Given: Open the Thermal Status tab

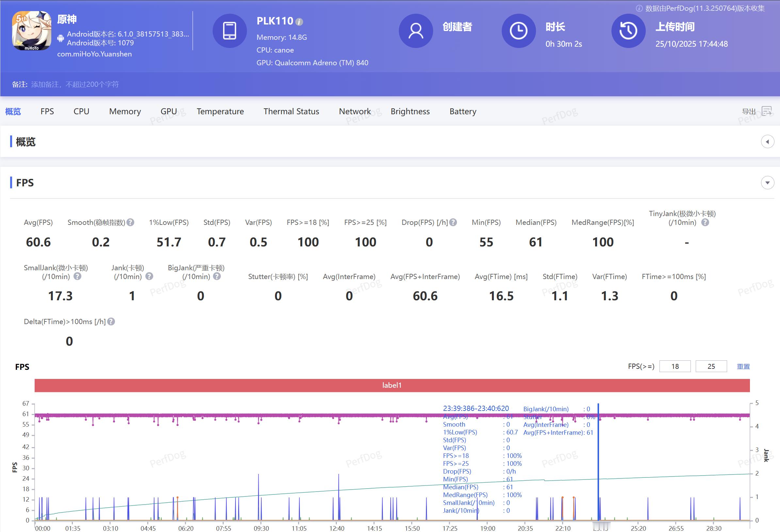Looking at the screenshot, I should 291,111.
